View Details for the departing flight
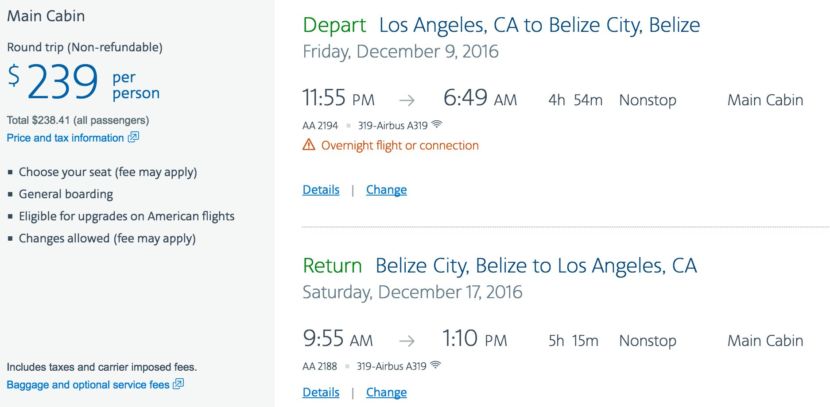 (320, 190)
